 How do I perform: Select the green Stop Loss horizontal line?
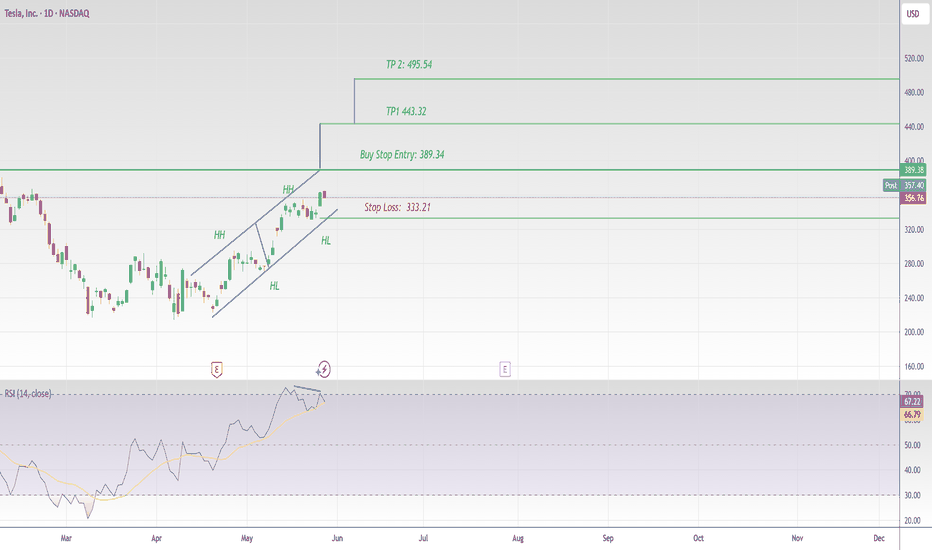click(612, 218)
